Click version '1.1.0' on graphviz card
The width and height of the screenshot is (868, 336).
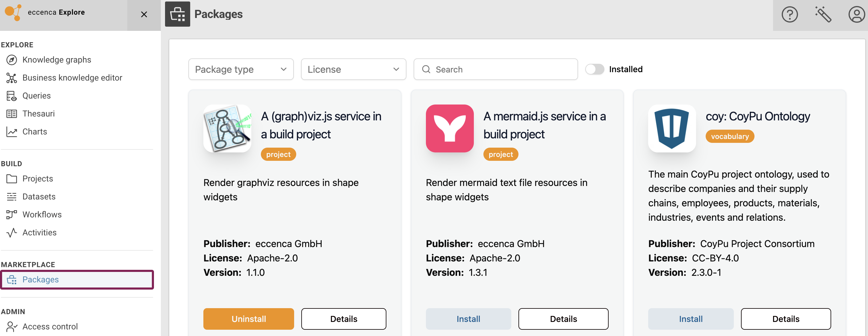pos(255,273)
